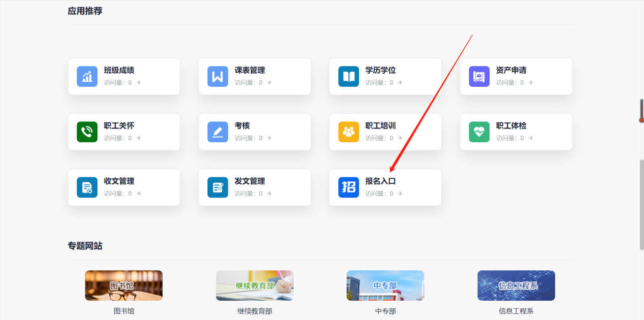Select the 中专部 site thumbnail

tap(385, 285)
